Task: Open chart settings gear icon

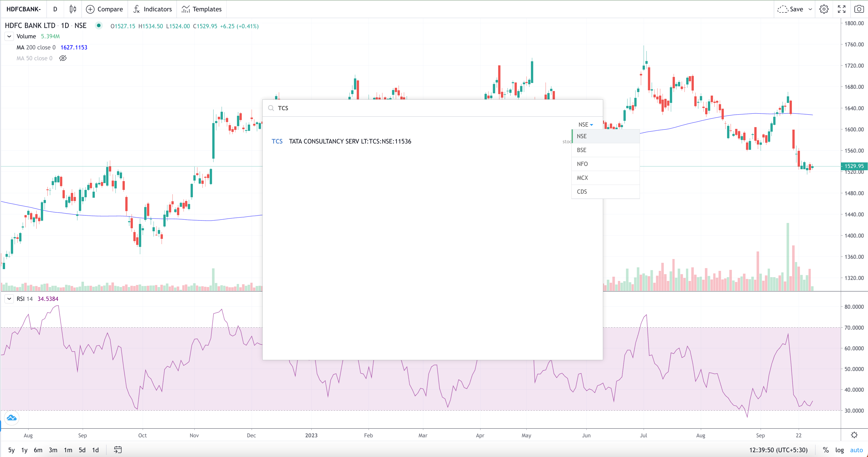Action: click(x=824, y=9)
